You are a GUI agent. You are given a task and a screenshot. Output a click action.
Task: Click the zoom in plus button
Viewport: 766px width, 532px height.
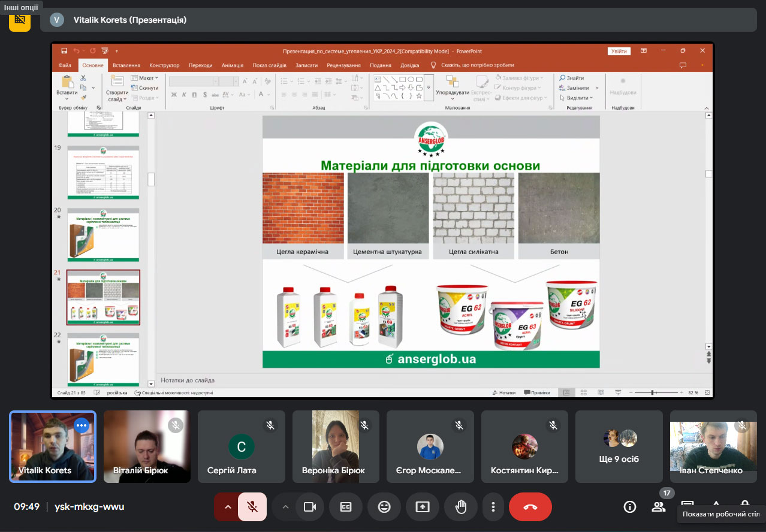pyautogui.click(x=681, y=392)
